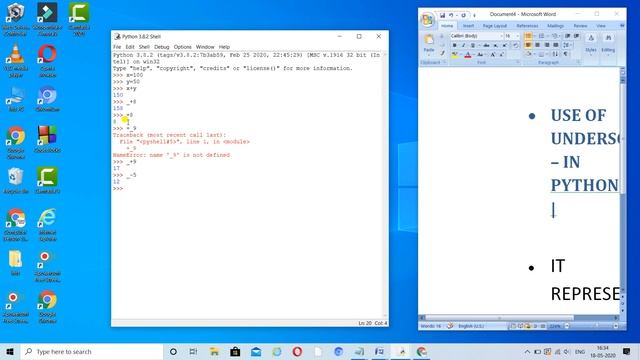Save the Word document via quick access

[442, 16]
